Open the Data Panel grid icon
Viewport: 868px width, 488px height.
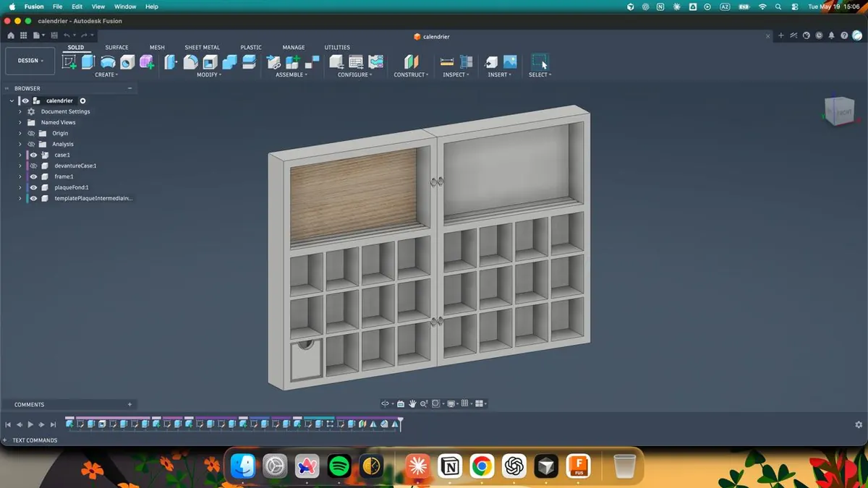coord(23,35)
